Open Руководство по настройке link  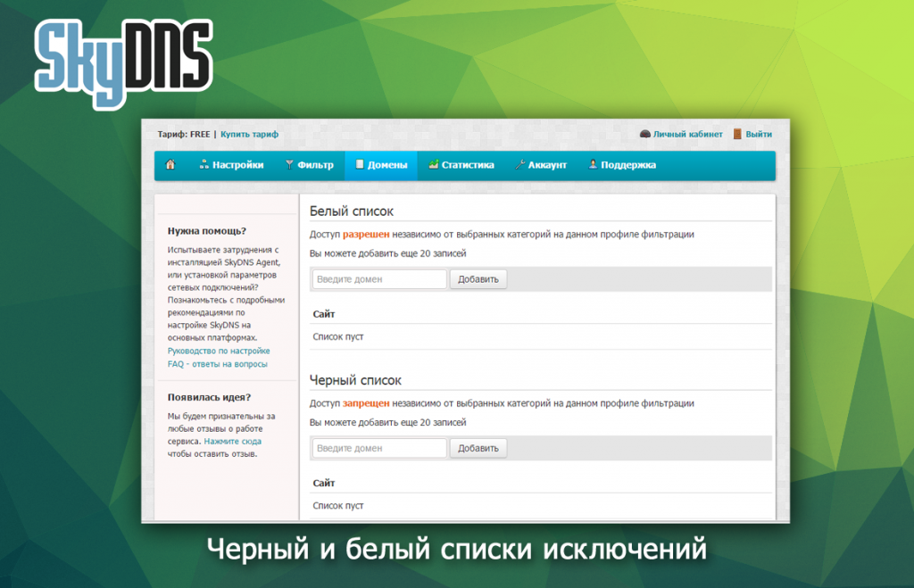tap(219, 351)
